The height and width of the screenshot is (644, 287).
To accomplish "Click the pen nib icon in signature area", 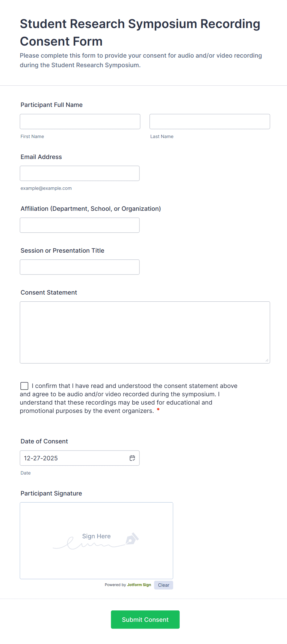I will [x=132, y=539].
